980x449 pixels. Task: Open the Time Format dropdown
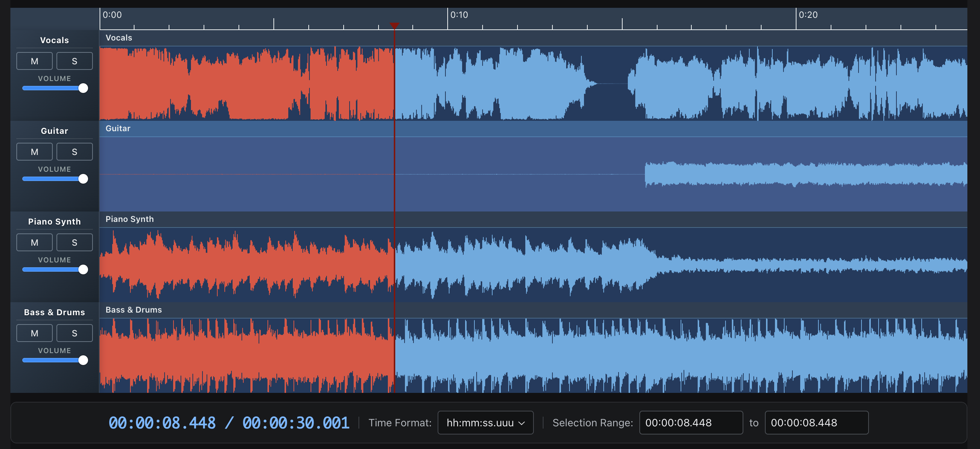[x=486, y=423]
